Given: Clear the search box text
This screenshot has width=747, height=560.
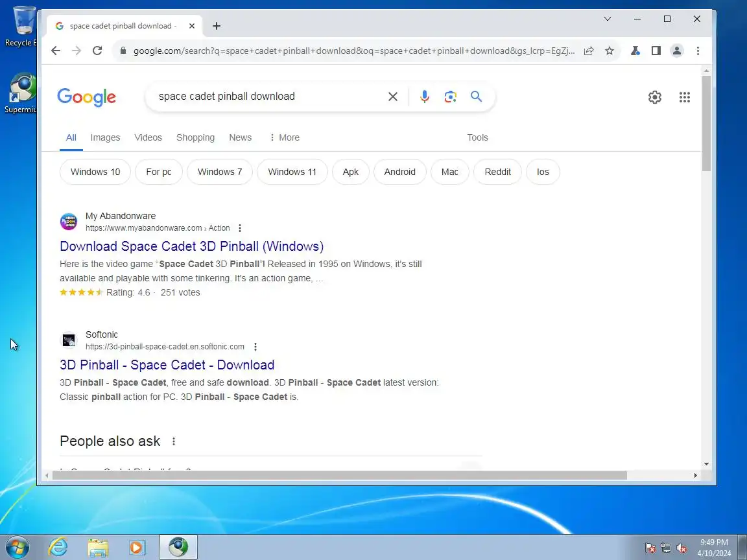Looking at the screenshot, I should point(392,97).
